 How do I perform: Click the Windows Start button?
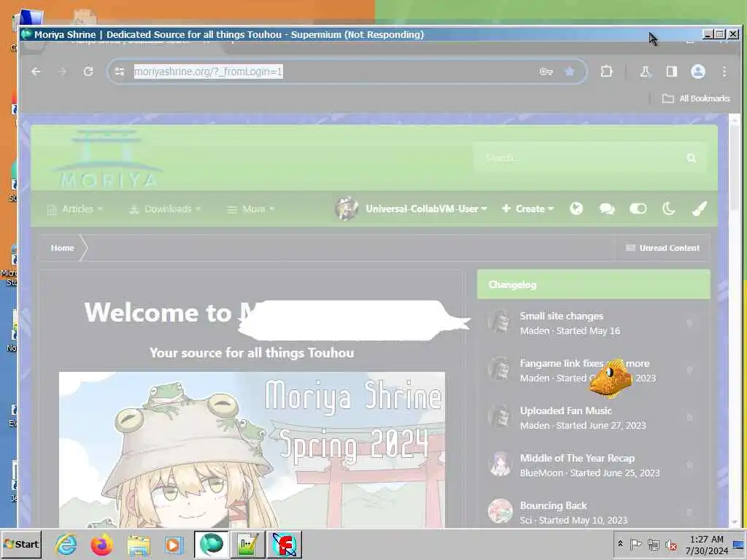pyautogui.click(x=21, y=544)
